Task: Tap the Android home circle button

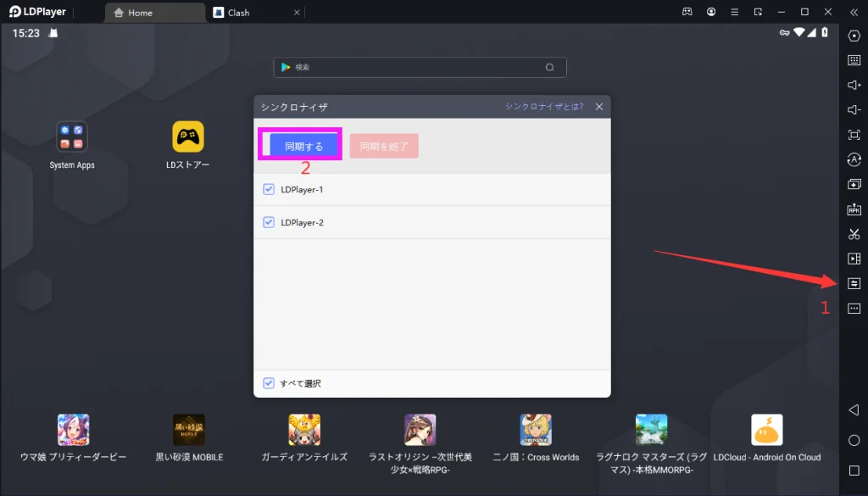Action: click(854, 440)
